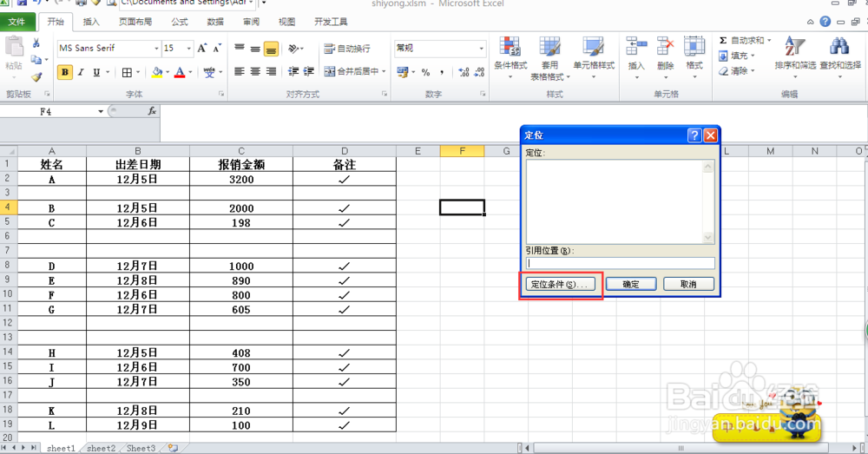Open the font name dropdown MS Sans Serif
This screenshot has height=454, width=868.
(156, 49)
